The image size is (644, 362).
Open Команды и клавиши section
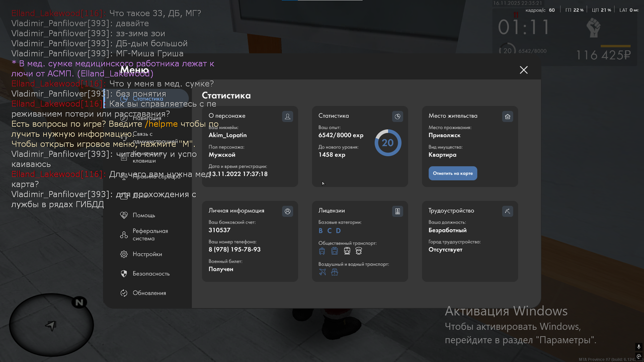[147, 157]
